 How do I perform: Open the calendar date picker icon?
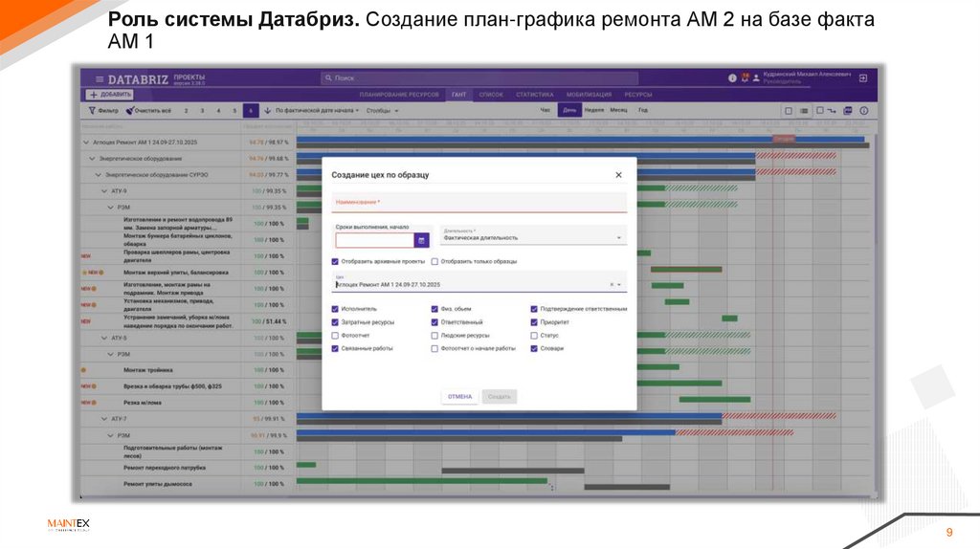(421, 240)
